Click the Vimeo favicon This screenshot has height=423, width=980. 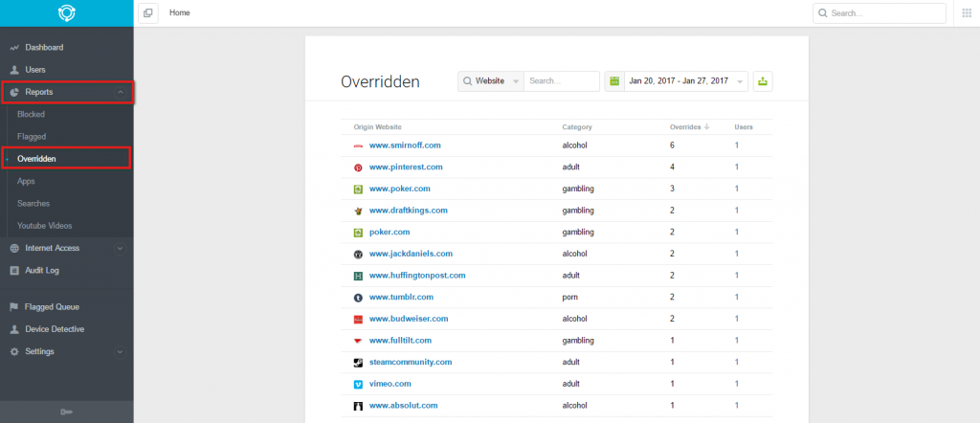coord(358,385)
